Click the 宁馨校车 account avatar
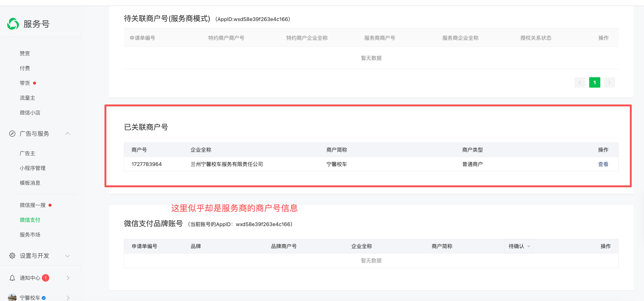Viewport: 644px width, 301px height. (x=12, y=297)
